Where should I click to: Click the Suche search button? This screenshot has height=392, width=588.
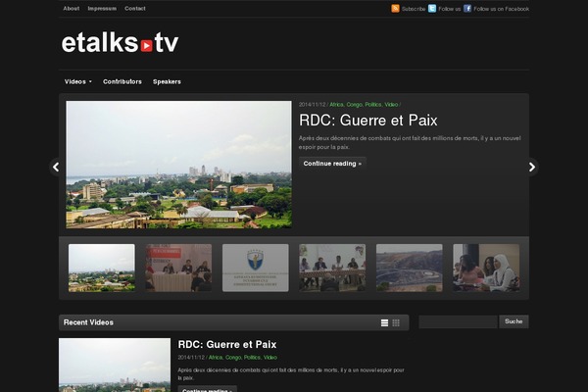tap(514, 321)
